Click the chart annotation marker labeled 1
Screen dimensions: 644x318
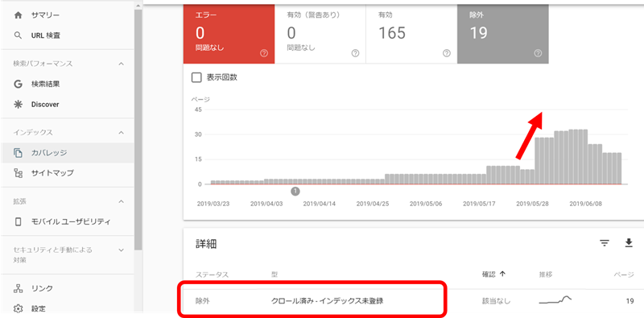pyautogui.click(x=295, y=191)
